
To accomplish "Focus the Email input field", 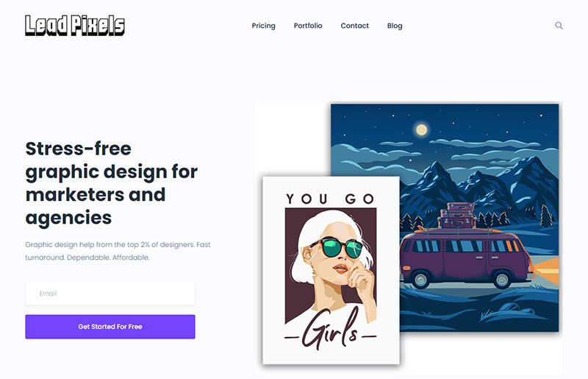I will [110, 294].
